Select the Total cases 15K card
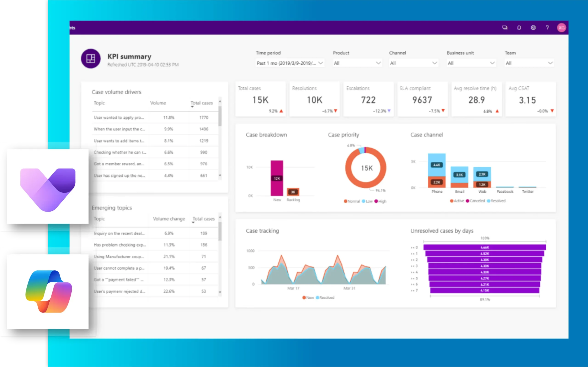Screen dimensions: 588x367 pyautogui.click(x=260, y=99)
